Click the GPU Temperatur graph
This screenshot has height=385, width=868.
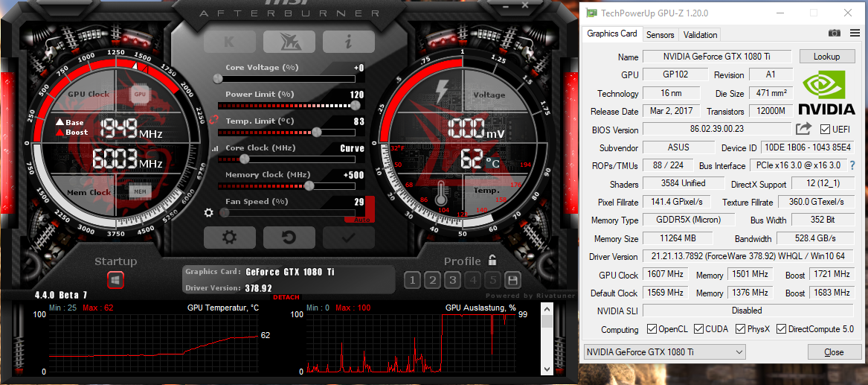(x=153, y=343)
